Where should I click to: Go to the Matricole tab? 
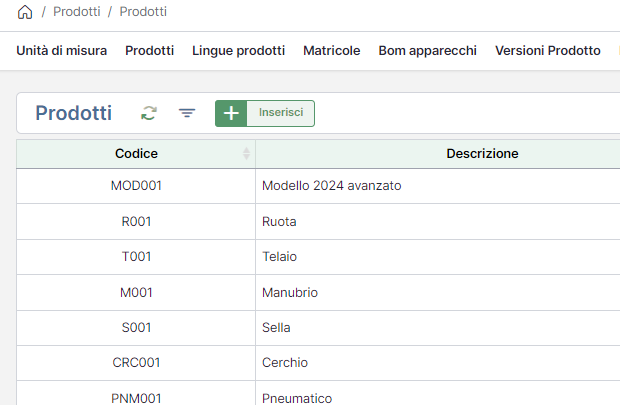click(x=331, y=50)
